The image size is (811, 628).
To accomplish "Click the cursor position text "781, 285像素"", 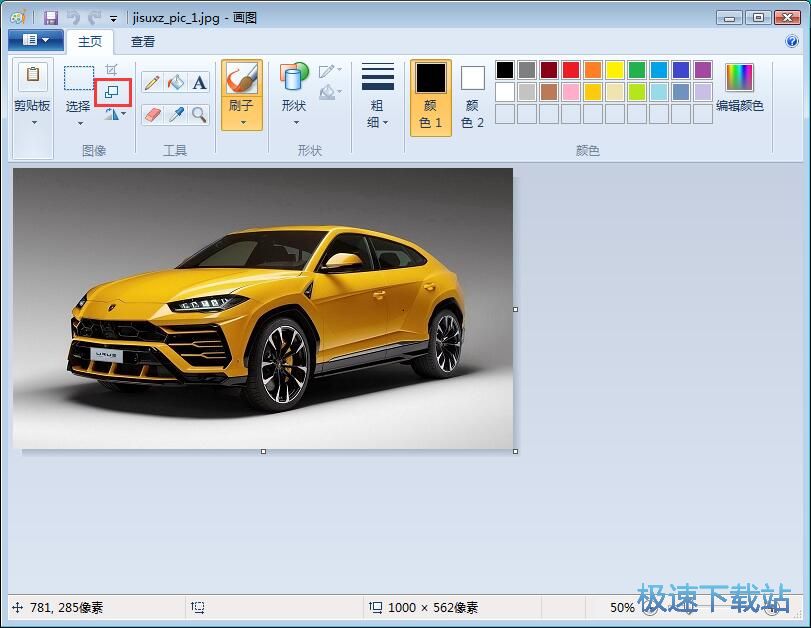I will point(66,607).
